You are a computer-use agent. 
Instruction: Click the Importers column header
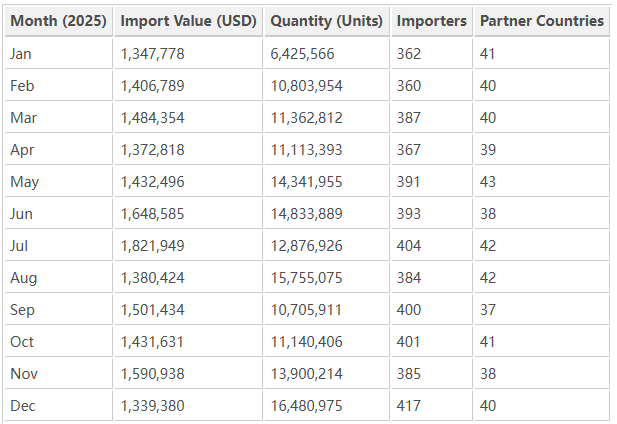(431, 21)
